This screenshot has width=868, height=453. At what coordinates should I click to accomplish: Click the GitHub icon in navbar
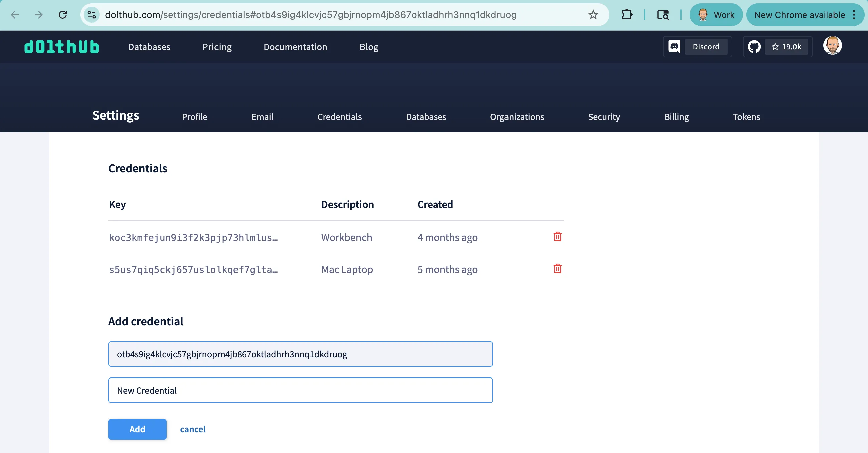pyautogui.click(x=754, y=46)
